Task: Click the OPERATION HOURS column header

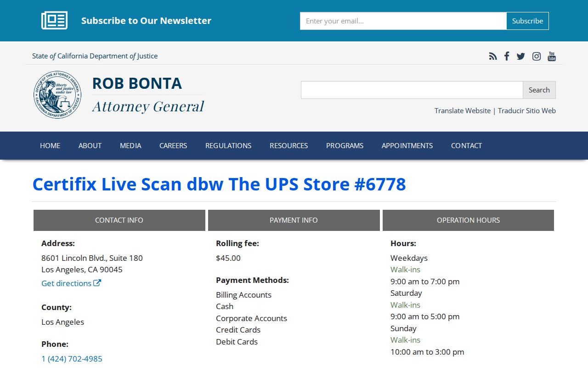Action: click(x=468, y=220)
